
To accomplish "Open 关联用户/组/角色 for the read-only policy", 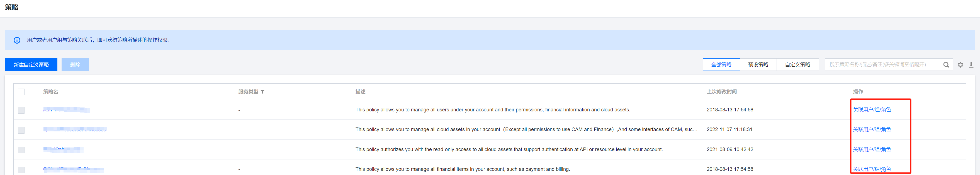I will 872,149.
